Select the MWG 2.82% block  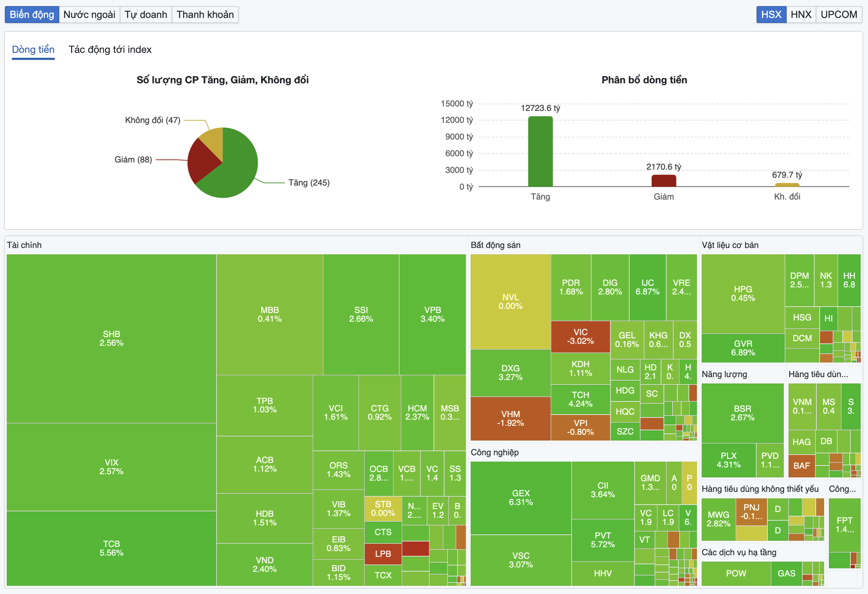[718, 519]
